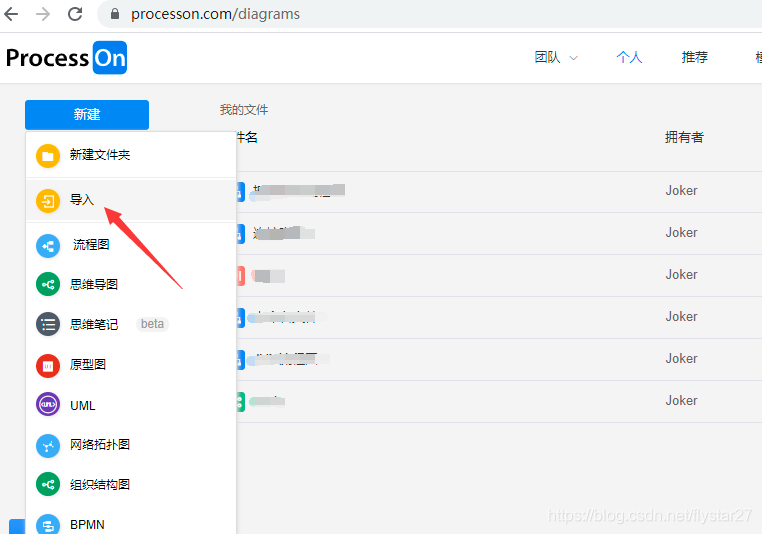The image size is (762, 534).
Task: Choose 导入 from the menu
Action: pyautogui.click(x=82, y=200)
